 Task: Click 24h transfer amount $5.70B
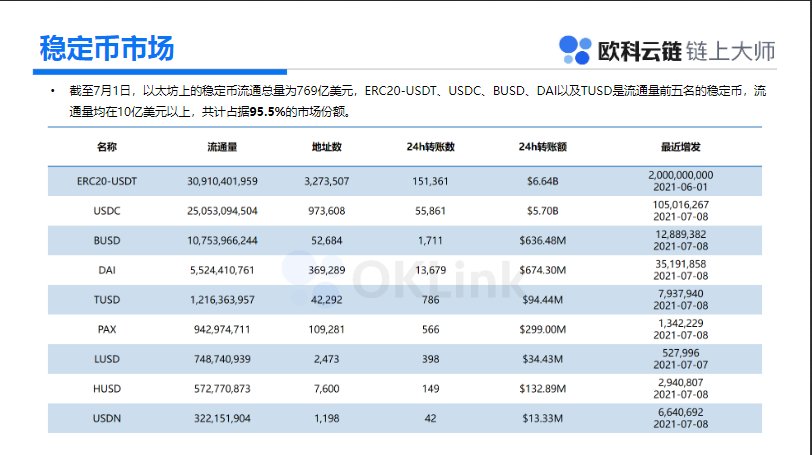point(543,211)
